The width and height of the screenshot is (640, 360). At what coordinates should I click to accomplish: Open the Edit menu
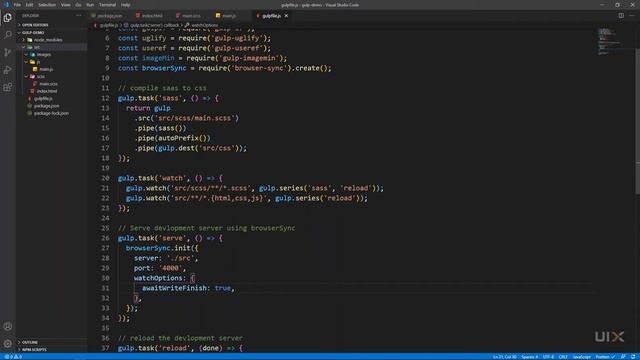29,5
